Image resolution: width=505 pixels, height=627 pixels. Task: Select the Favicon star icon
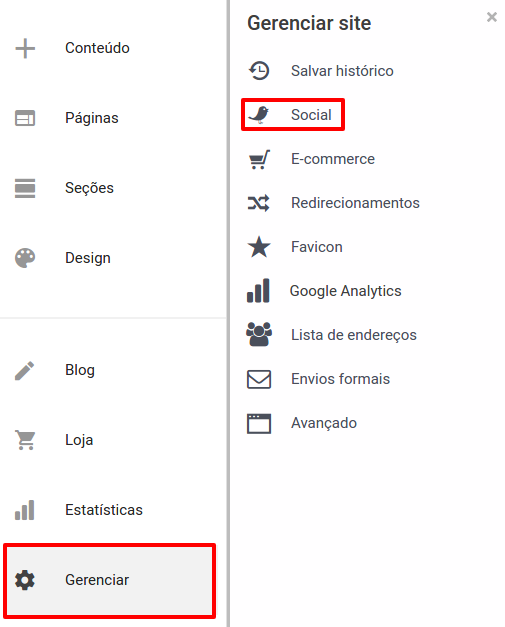pyautogui.click(x=259, y=247)
